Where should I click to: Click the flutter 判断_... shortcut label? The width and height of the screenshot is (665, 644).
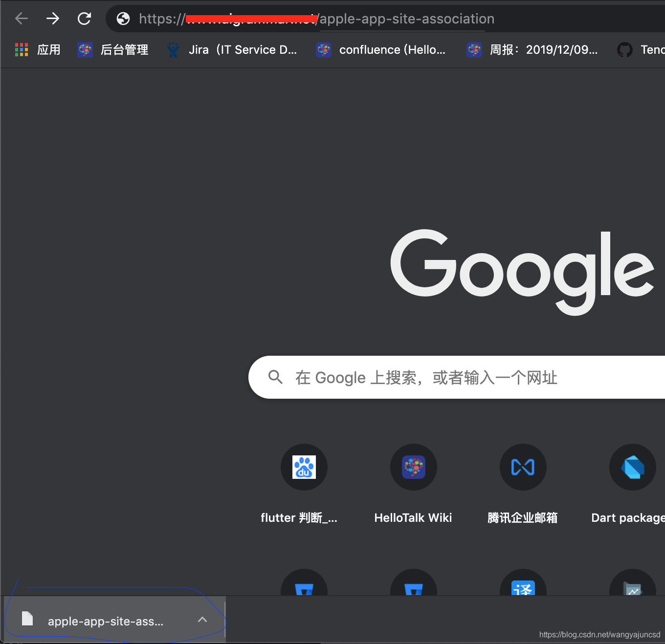299,518
